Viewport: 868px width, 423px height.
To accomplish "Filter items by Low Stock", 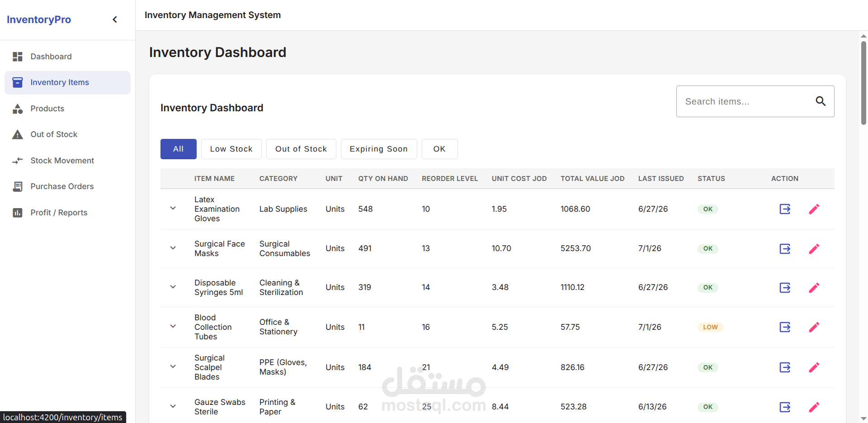I will [x=231, y=149].
